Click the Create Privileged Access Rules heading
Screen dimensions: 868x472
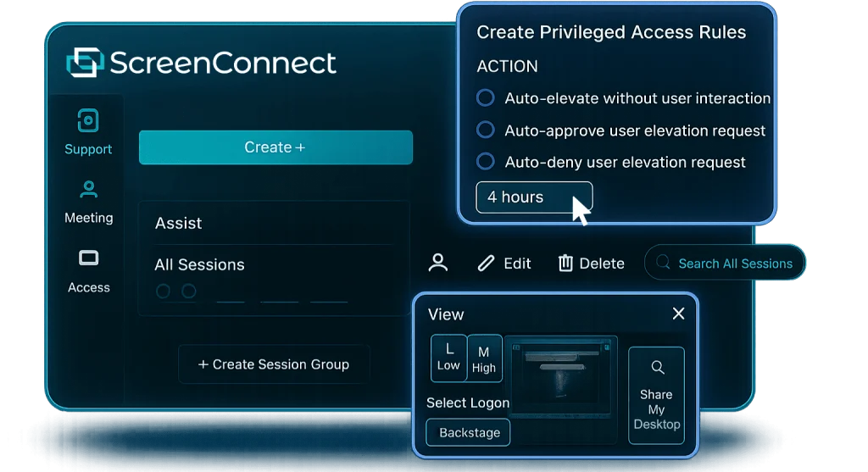point(611,32)
